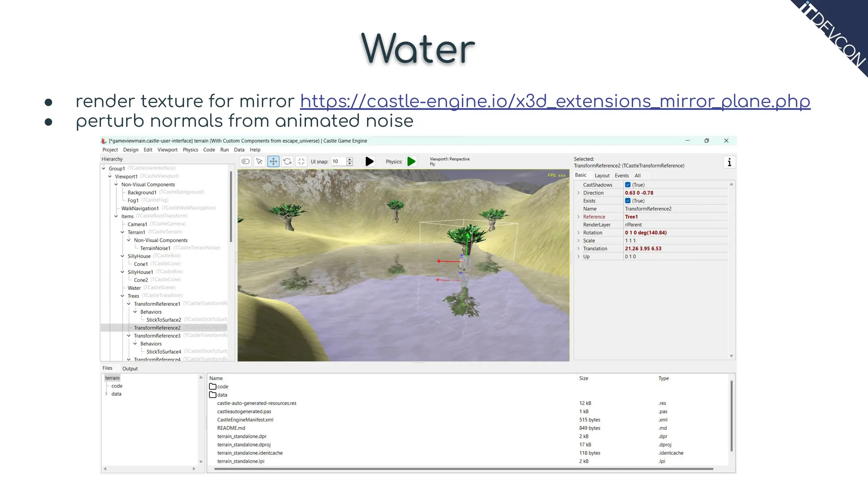
Task: Activate the scale tool
Action: (x=301, y=161)
